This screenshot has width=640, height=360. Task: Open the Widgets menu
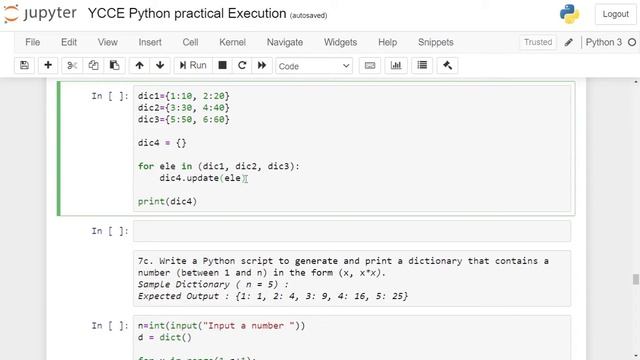[x=340, y=42]
